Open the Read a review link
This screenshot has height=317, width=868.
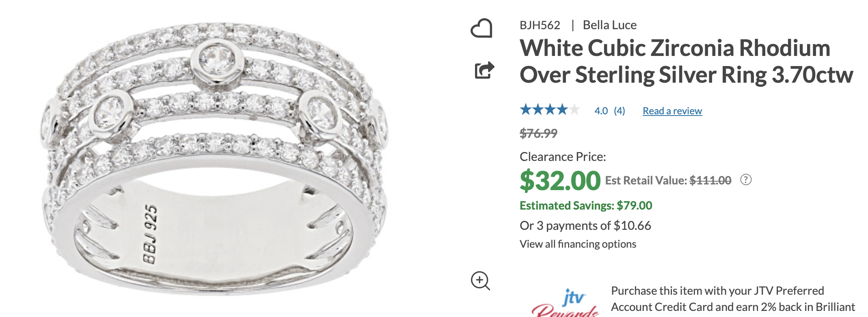672,111
